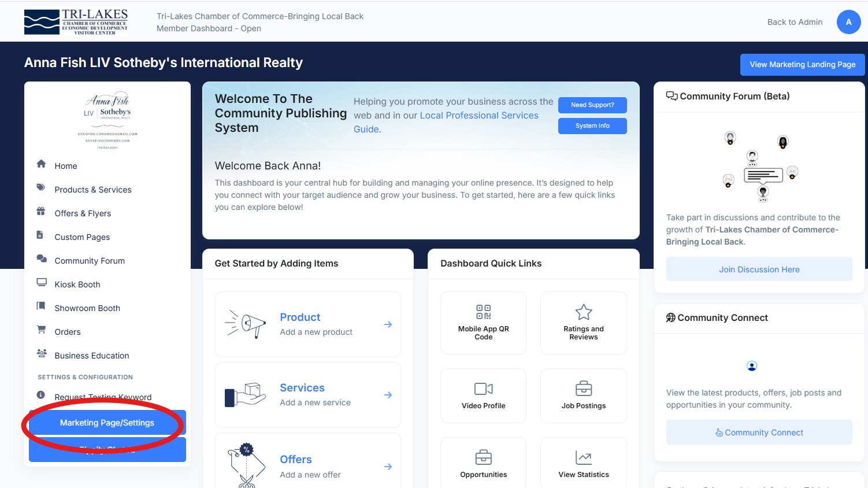This screenshot has width=868, height=488.
Task: Click the Community Forum chat bubbles icon
Action: (x=42, y=258)
